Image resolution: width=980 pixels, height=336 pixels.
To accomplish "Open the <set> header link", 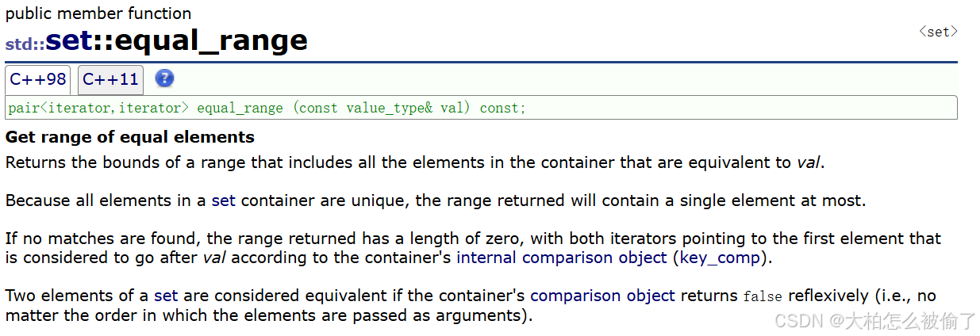I will click(938, 32).
